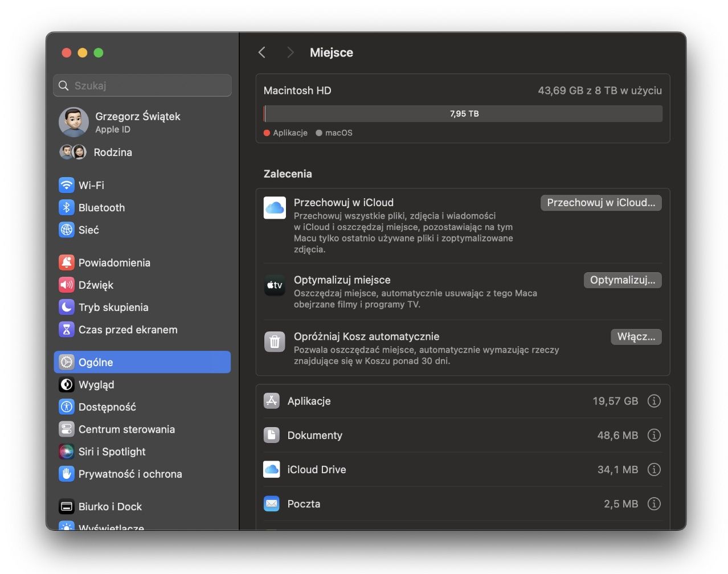Click the Przechowuj w iCloud... button
Screen dimensions: 728x574
point(601,203)
